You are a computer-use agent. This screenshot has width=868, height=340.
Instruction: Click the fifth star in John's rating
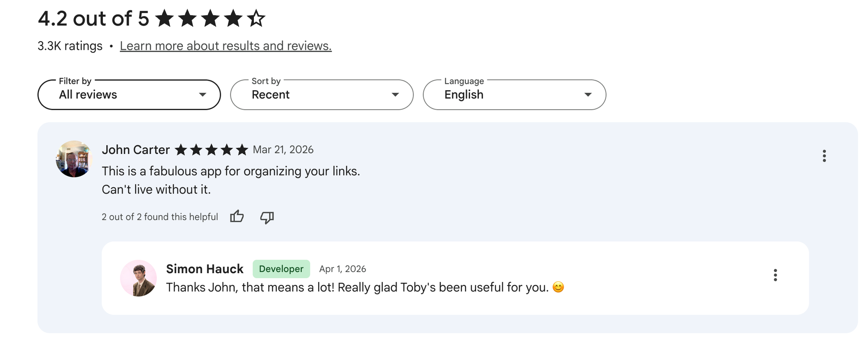(242, 149)
